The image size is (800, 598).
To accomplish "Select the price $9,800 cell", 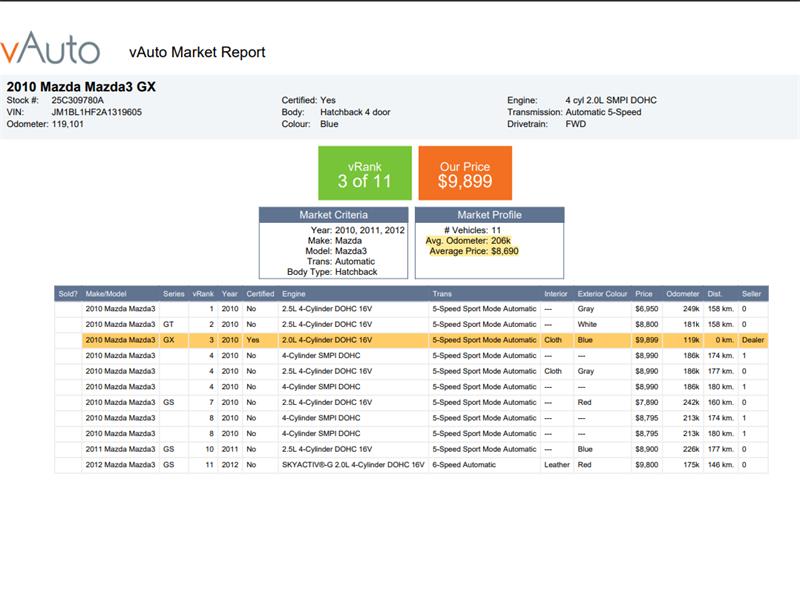I will 647,465.
